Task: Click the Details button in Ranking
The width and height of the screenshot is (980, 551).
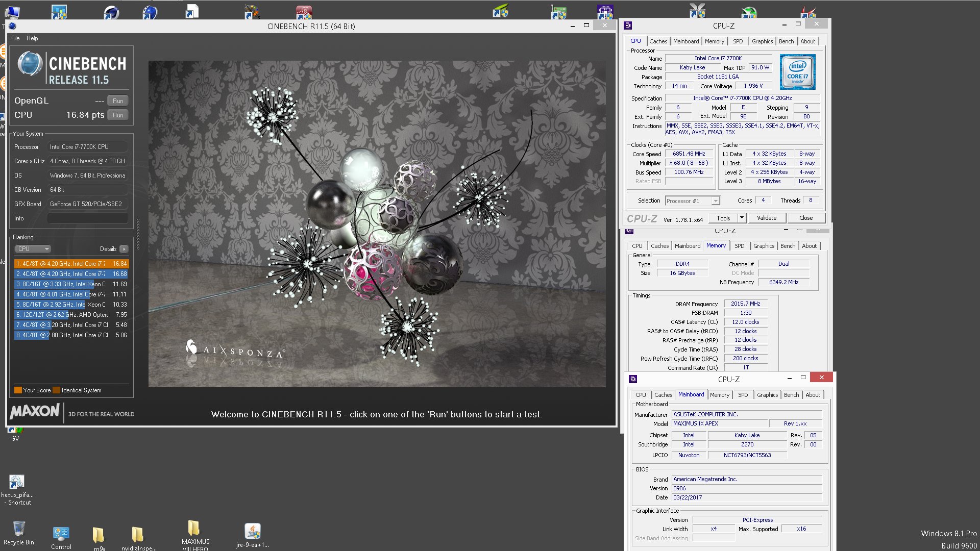Action: click(108, 249)
